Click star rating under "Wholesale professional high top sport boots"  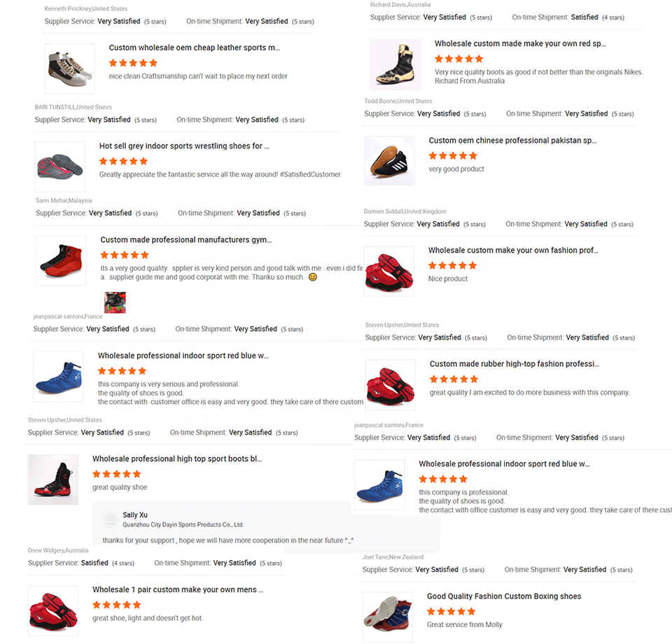tap(117, 475)
